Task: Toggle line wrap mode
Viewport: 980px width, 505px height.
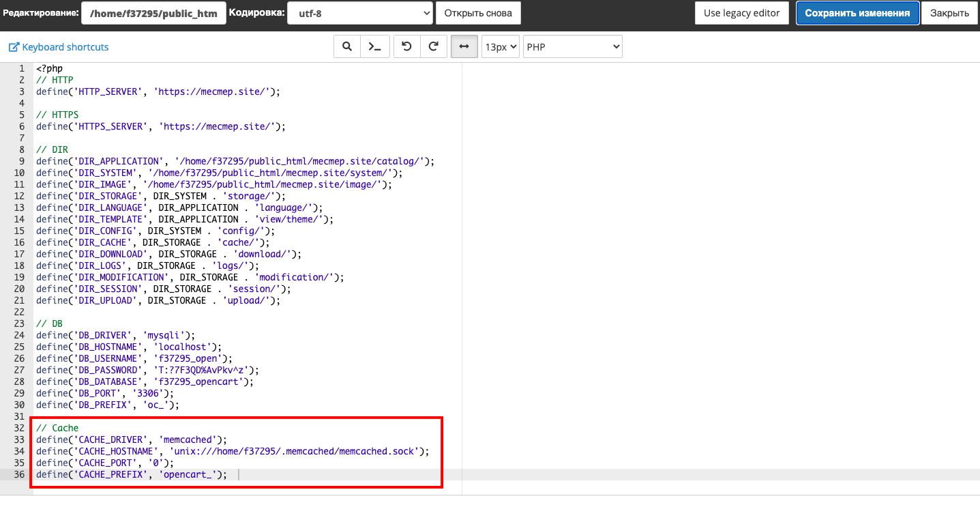Action: [464, 47]
